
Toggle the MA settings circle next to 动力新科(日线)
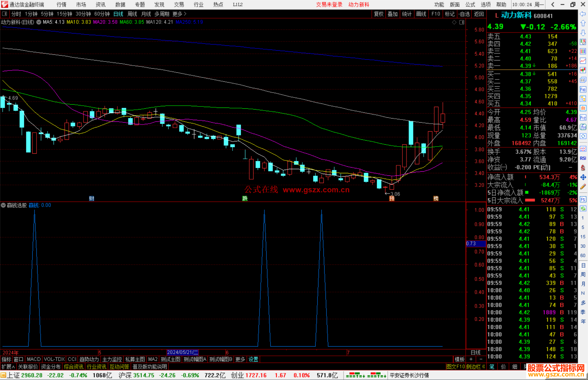point(39,22)
